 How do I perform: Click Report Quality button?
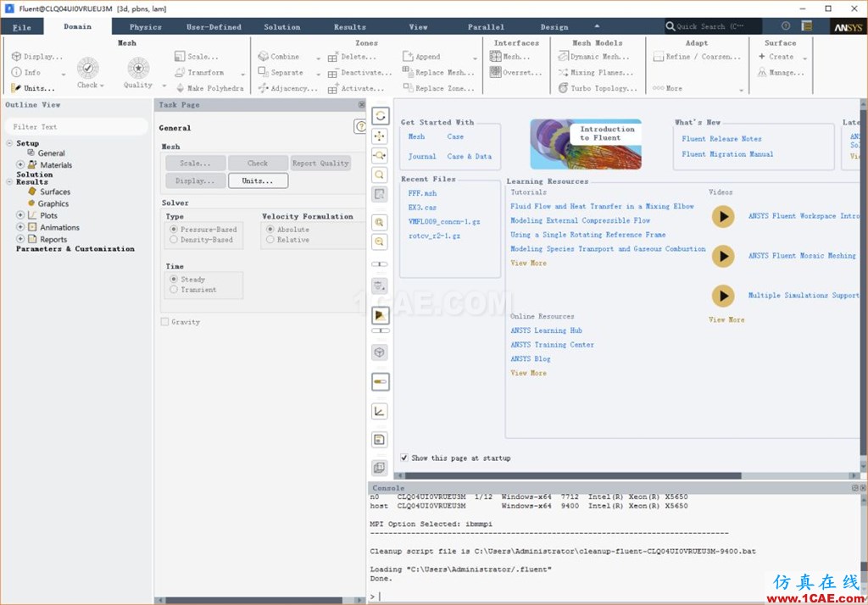coord(320,164)
